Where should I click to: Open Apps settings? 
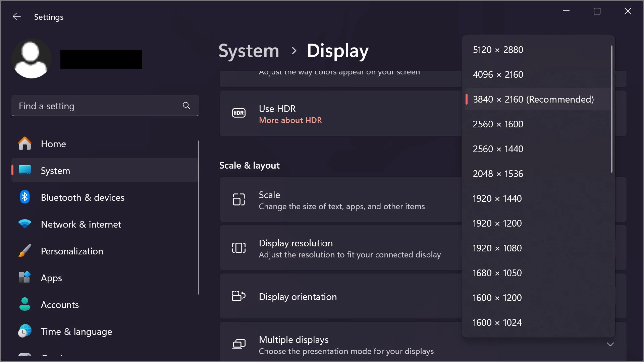(x=51, y=278)
